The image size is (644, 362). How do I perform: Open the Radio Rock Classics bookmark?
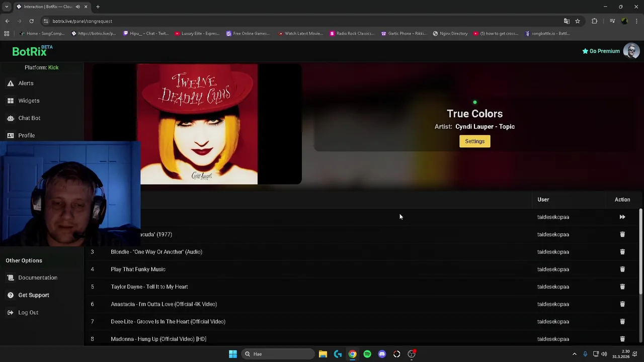351,34
